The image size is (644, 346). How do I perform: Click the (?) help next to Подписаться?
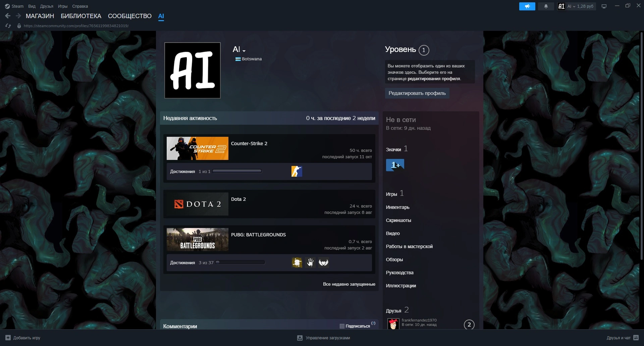[373, 323]
